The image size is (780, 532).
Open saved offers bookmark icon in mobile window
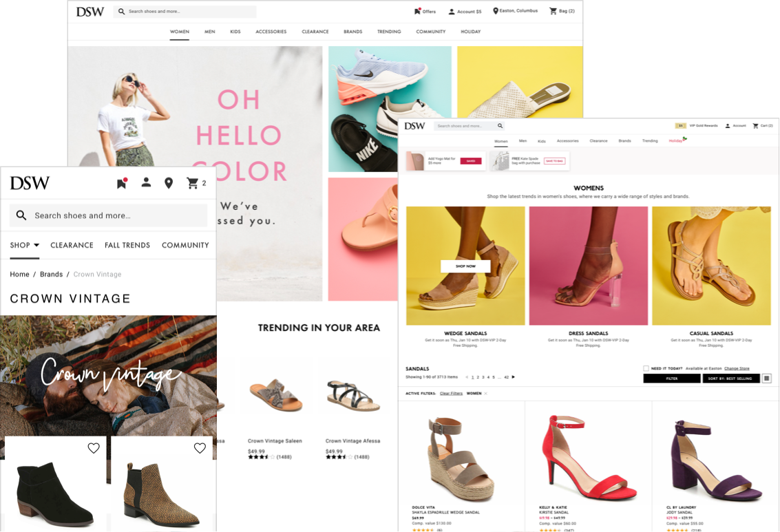click(x=121, y=183)
